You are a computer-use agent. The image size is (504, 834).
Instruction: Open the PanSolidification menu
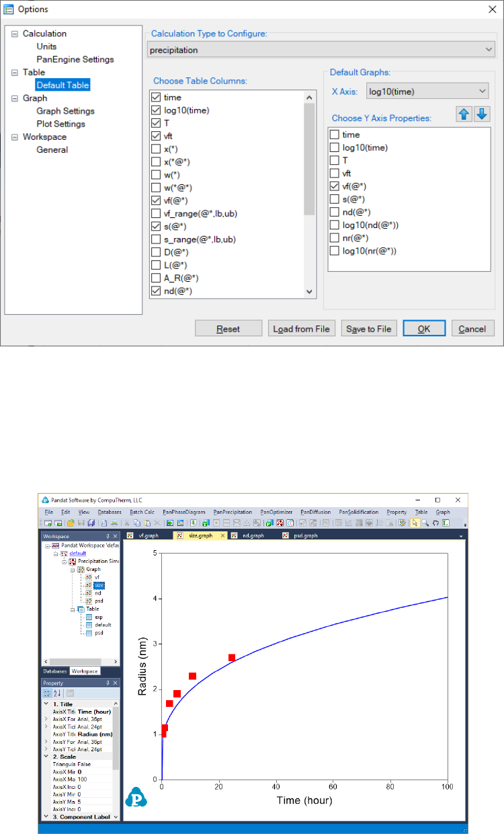click(x=359, y=512)
